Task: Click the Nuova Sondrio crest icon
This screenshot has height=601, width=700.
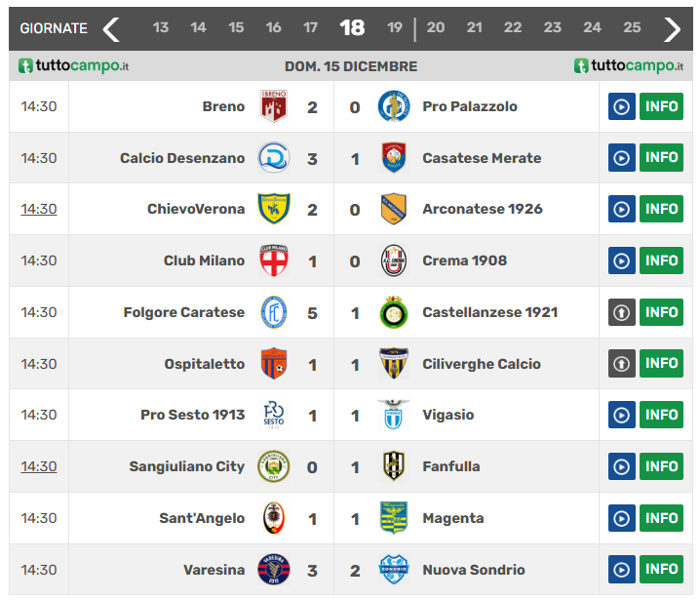Action: (x=393, y=570)
